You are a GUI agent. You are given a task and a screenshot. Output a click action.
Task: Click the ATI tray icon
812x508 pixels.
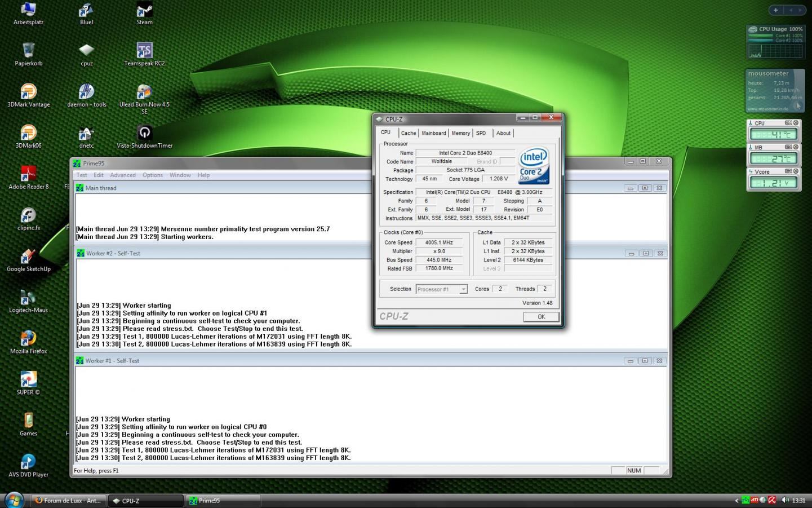tap(754, 500)
